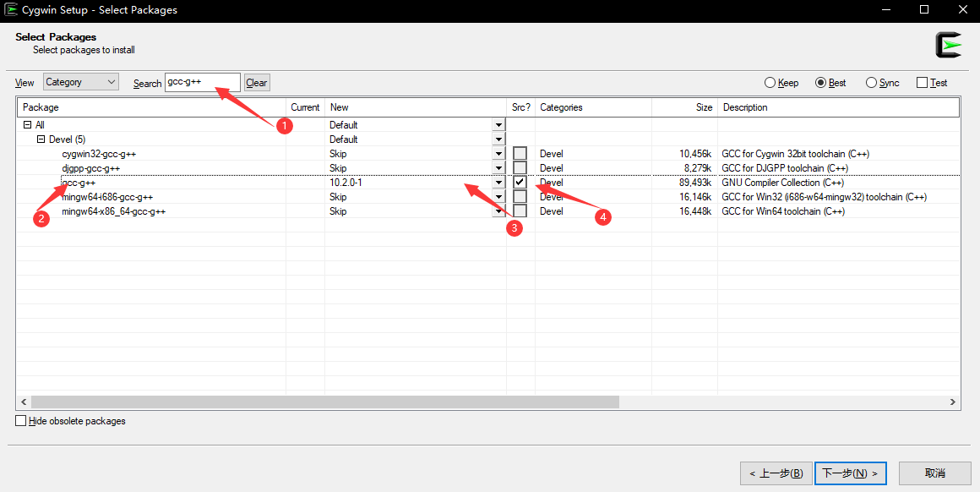Click the Cygwin logo below the window controls
Image resolution: width=980 pixels, height=492 pixels.
[x=948, y=45]
